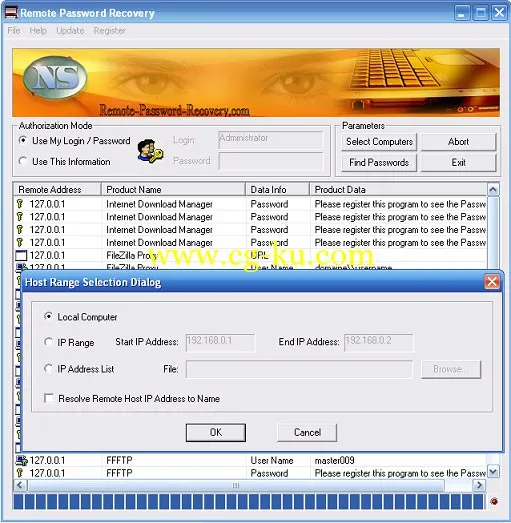Click Remote-Password-Recovery.com banner text
Viewport: 511px width, 523px height.
(x=174, y=110)
